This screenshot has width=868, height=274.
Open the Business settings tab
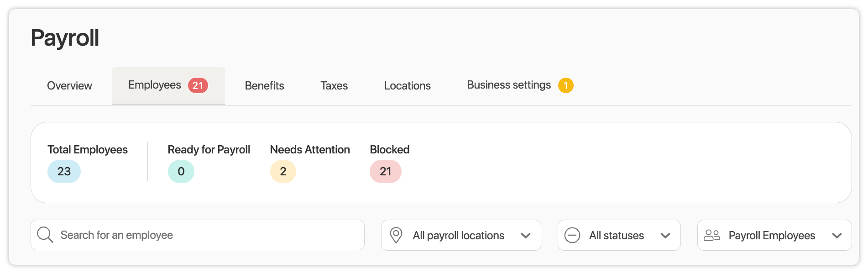[x=508, y=85]
